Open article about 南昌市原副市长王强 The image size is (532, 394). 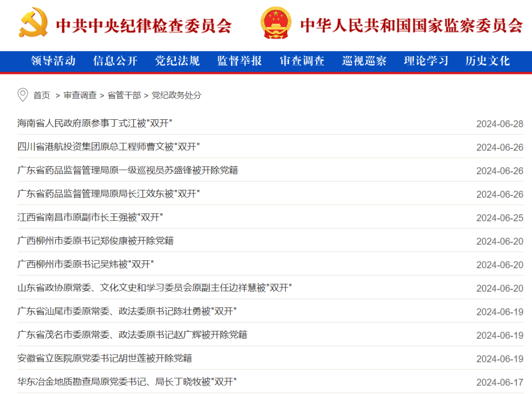coord(90,217)
